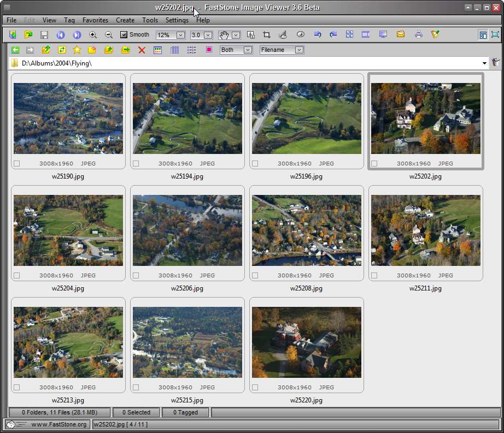Click the acquire images from scanner icon
This screenshot has height=433, width=504.
click(x=13, y=34)
